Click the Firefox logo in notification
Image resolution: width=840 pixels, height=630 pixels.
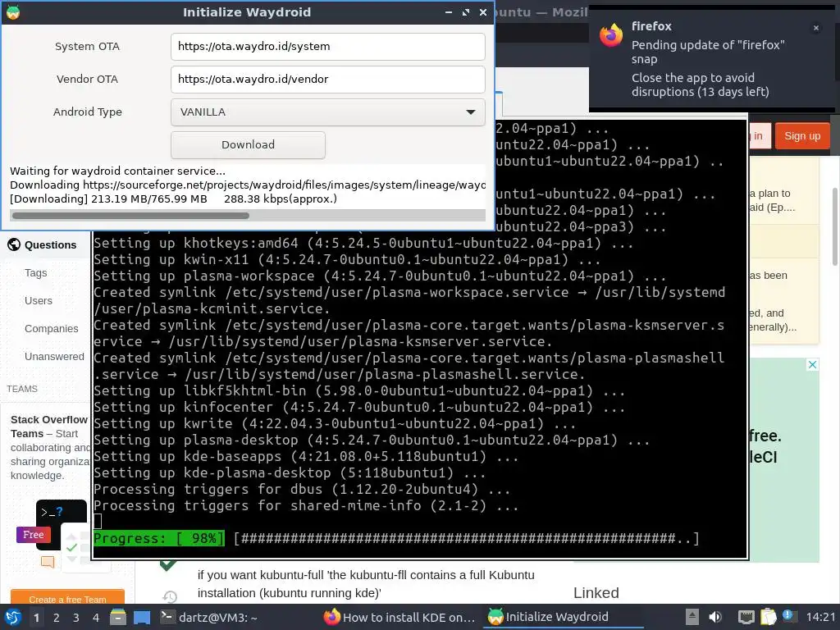[x=611, y=35]
